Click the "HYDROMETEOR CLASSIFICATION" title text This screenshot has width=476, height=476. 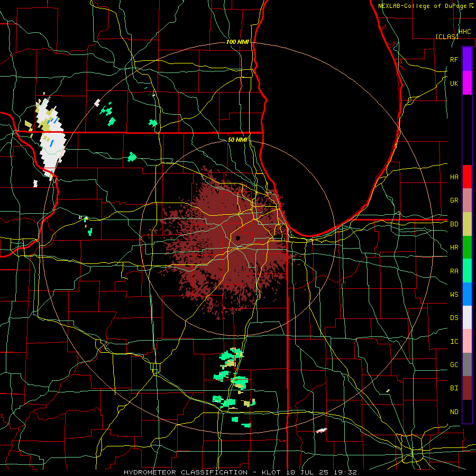[x=186, y=472]
